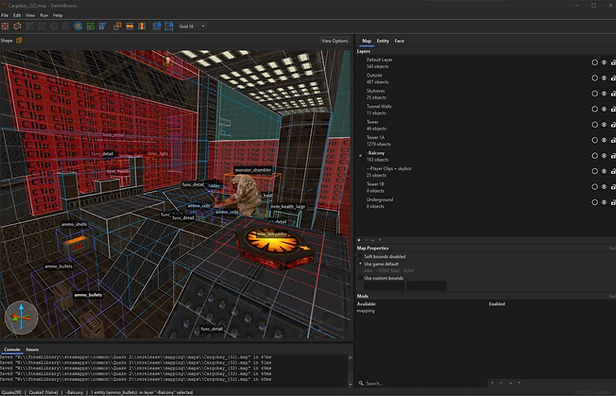
Task: Click the lock icon on Skyboxes layer row
Action: pyautogui.click(x=613, y=94)
